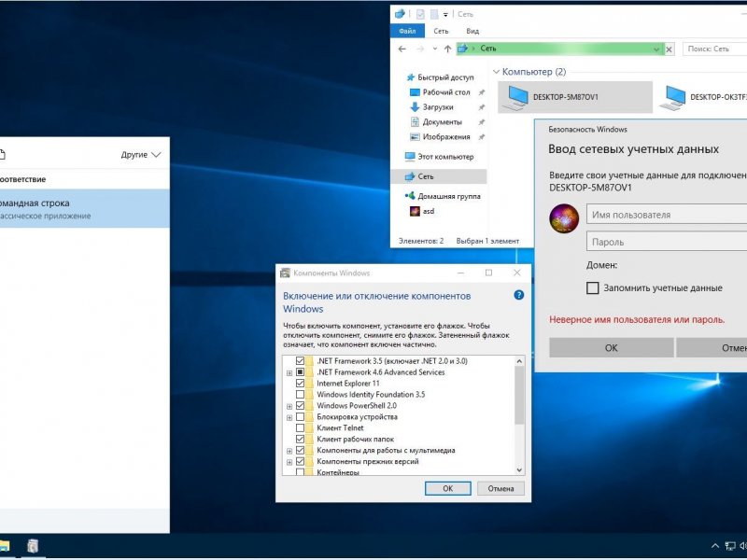Uncheck Windows PowerShell 2.0 checkbox
The width and height of the screenshot is (747, 560).
point(300,405)
